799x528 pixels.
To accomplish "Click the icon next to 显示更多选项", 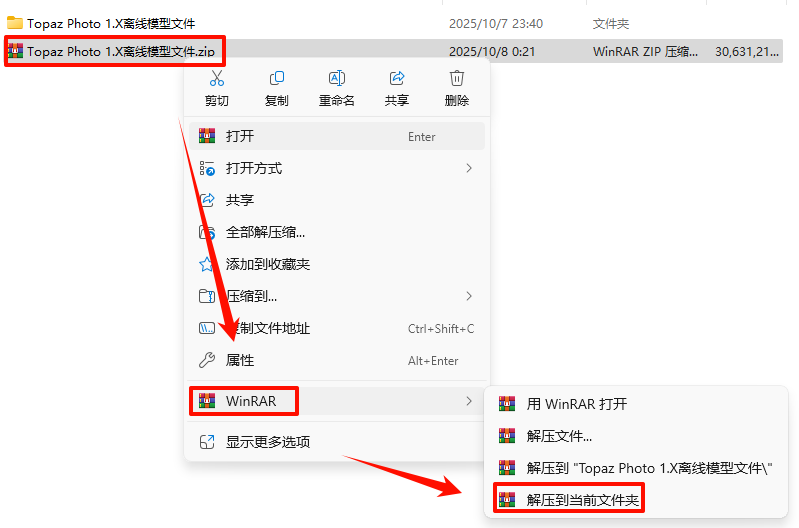I will 207,442.
